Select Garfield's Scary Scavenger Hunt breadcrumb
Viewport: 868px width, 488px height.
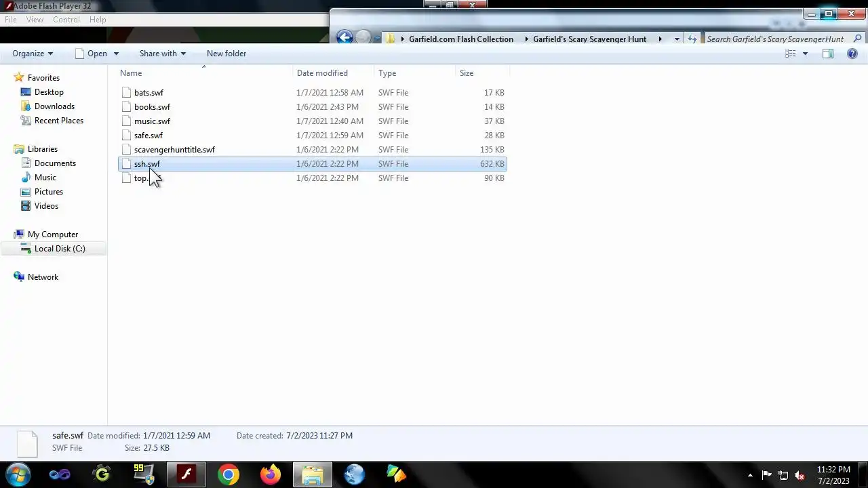pos(589,39)
